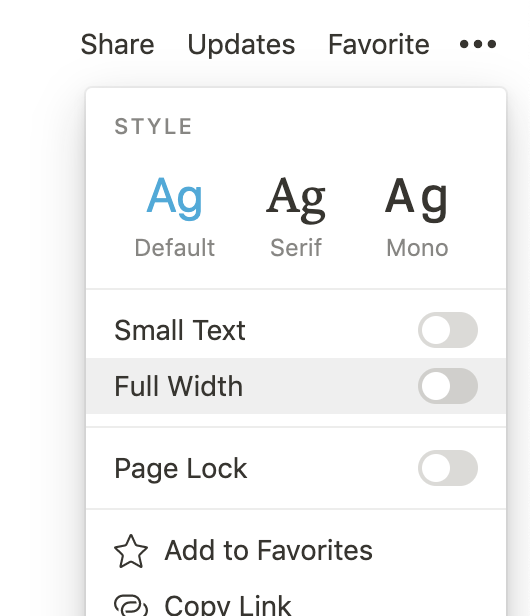
Task: Enable the Small Text toggle
Action: click(448, 330)
